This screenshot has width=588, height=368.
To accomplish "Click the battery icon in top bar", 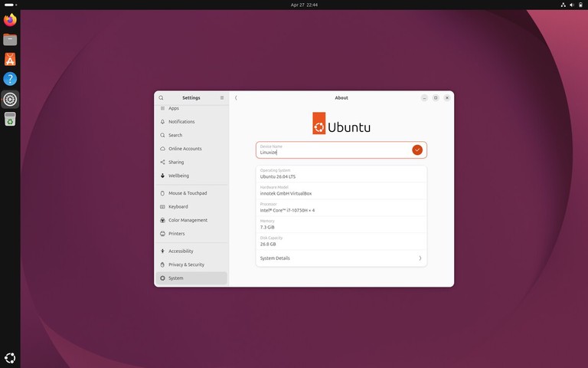I will coord(580,5).
